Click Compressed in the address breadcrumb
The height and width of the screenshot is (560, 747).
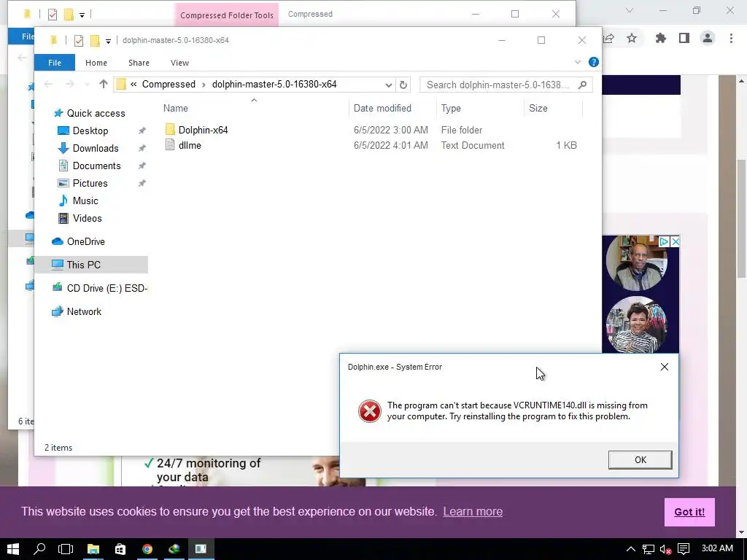click(x=169, y=85)
